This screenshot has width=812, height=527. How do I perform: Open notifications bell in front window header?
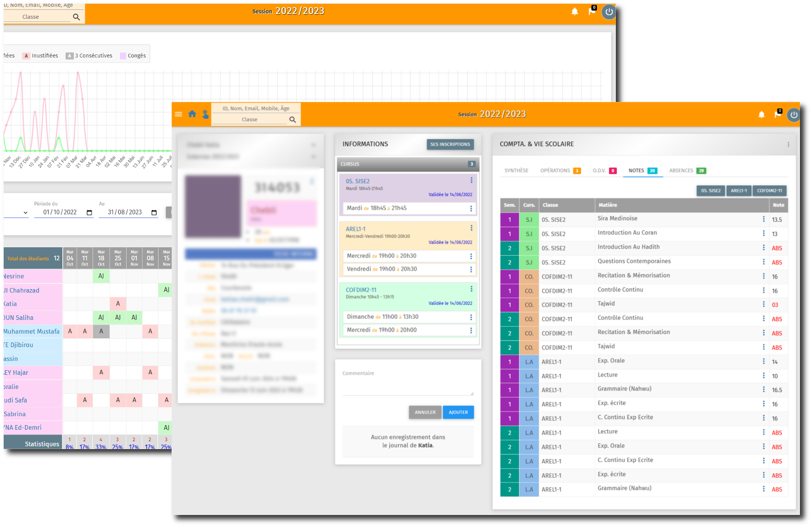761,114
